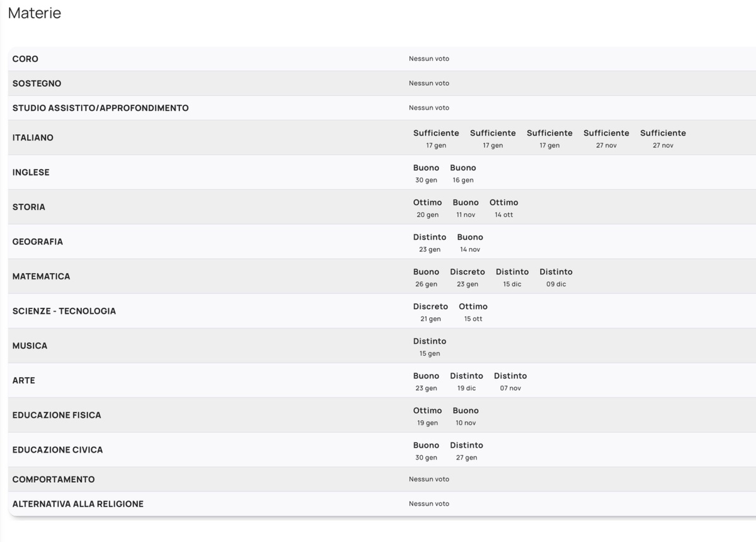Select the Discreto grade dated 23 gen
This screenshot has width=756, height=542.
pyautogui.click(x=467, y=277)
